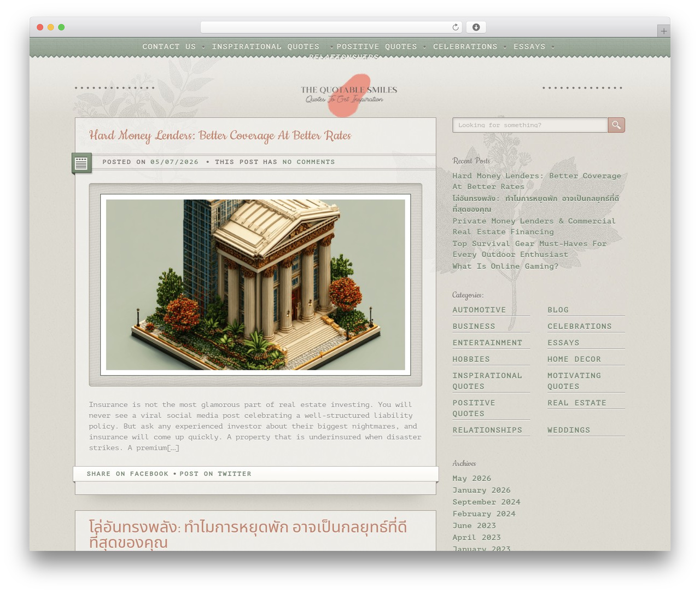700x593 pixels.
Task: Open recent post What Is Online Gaming?
Action: click(x=505, y=266)
